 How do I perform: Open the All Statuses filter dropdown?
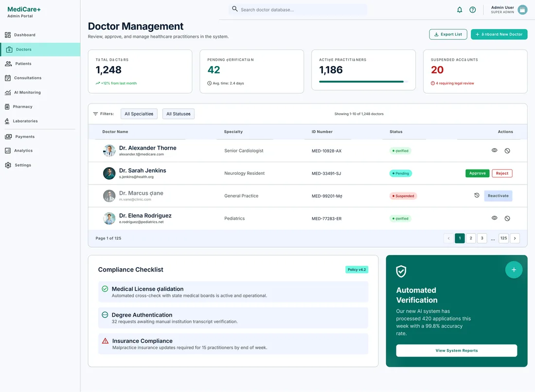178,114
